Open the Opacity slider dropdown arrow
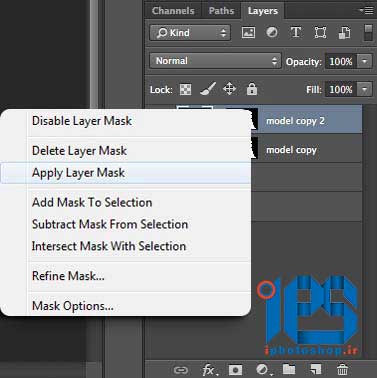Image resolution: width=377 pixels, height=378 pixels. [364, 61]
